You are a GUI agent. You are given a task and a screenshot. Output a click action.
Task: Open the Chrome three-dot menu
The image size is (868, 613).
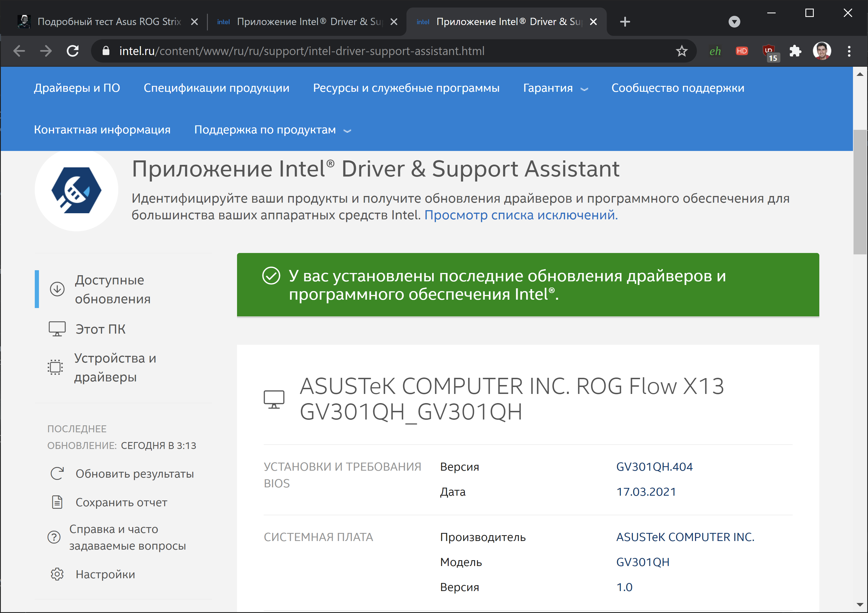[x=849, y=51]
